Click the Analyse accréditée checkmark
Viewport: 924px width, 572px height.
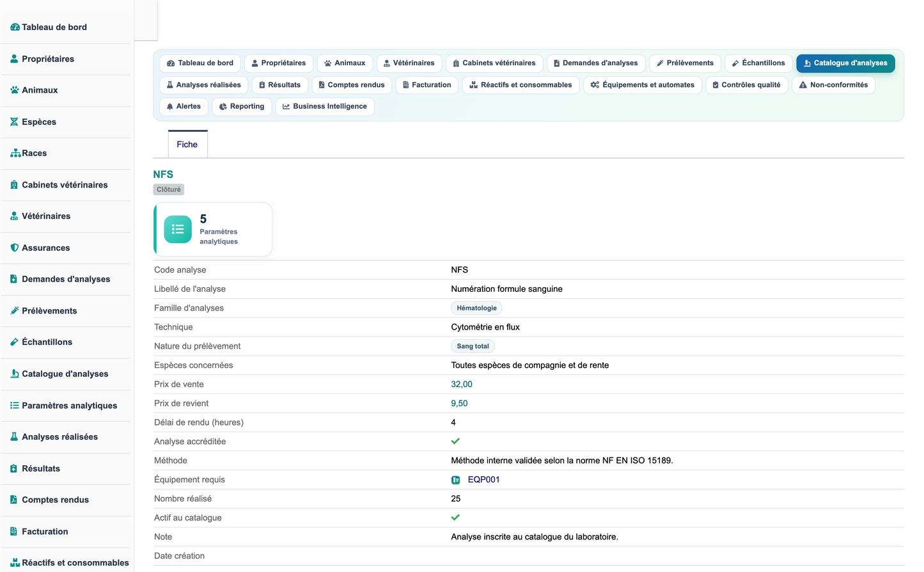[455, 441]
